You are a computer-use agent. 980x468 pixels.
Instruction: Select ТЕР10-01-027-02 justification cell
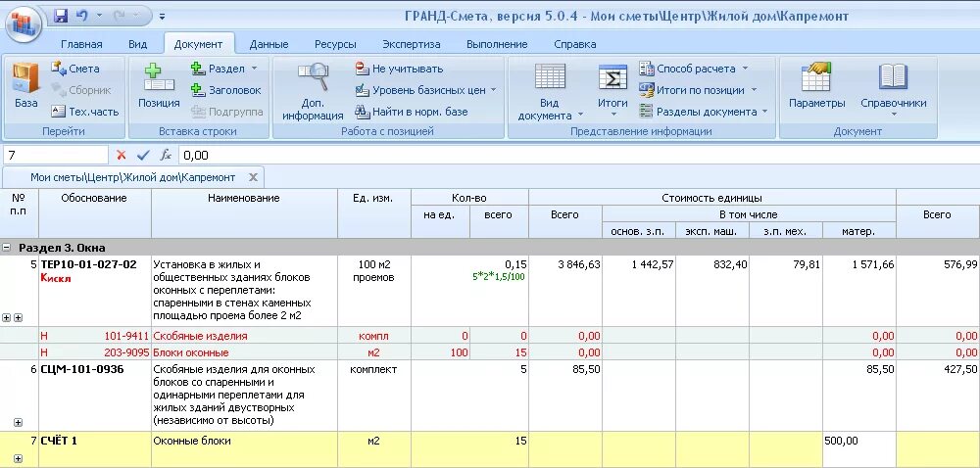point(95,291)
